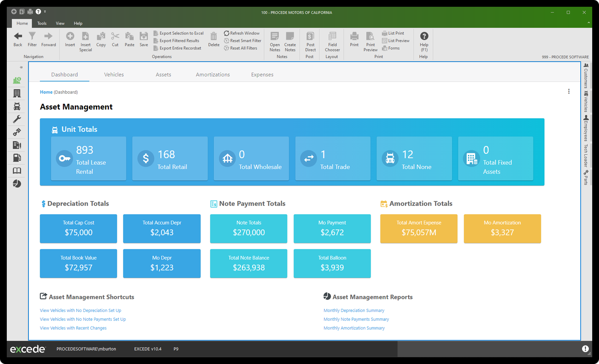
Task: Click the Back navigation arrow icon
Action: coord(18,36)
